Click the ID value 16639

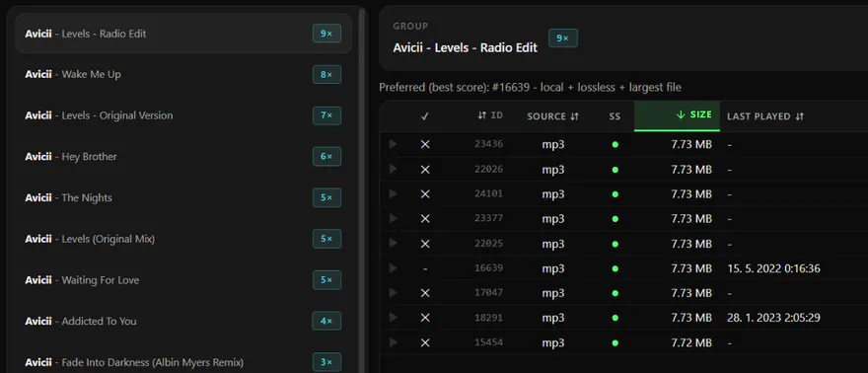[x=489, y=268]
